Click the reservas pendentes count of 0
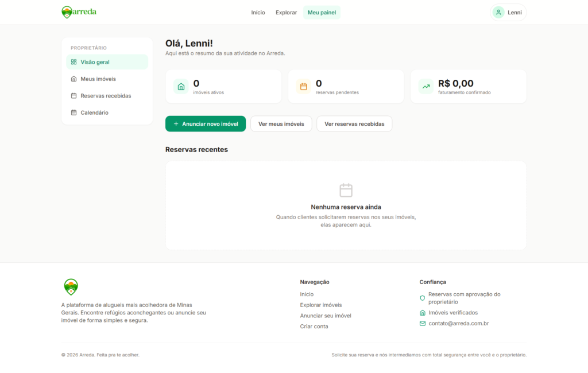The width and height of the screenshot is (588, 373). [x=319, y=83]
